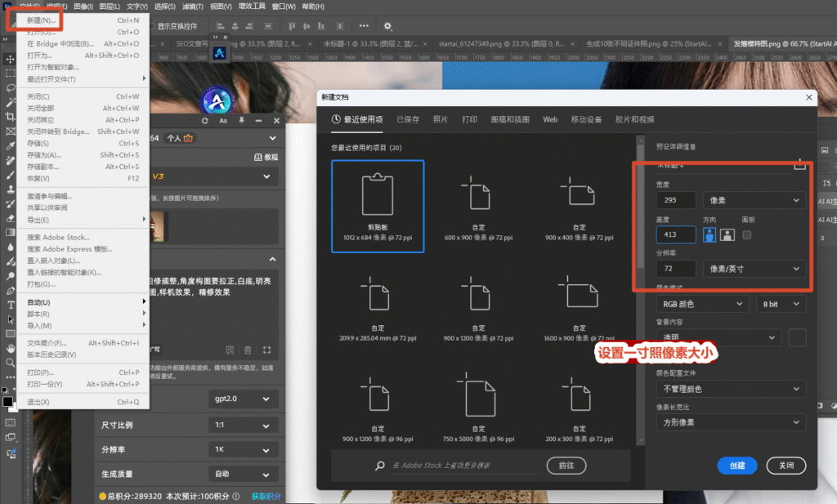Image resolution: width=837 pixels, height=504 pixels.
Task: Select the Gradient tool
Action: [10, 232]
